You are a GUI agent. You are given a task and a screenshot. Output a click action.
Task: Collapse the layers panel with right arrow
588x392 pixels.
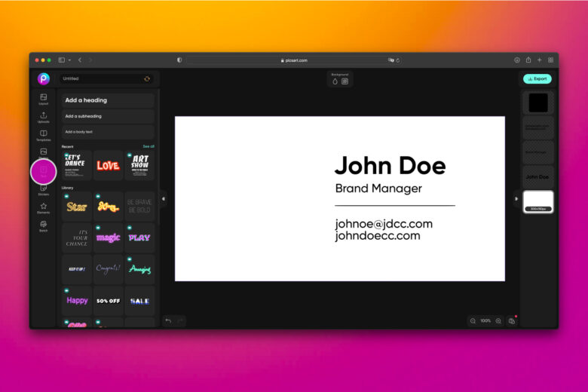[x=516, y=199]
